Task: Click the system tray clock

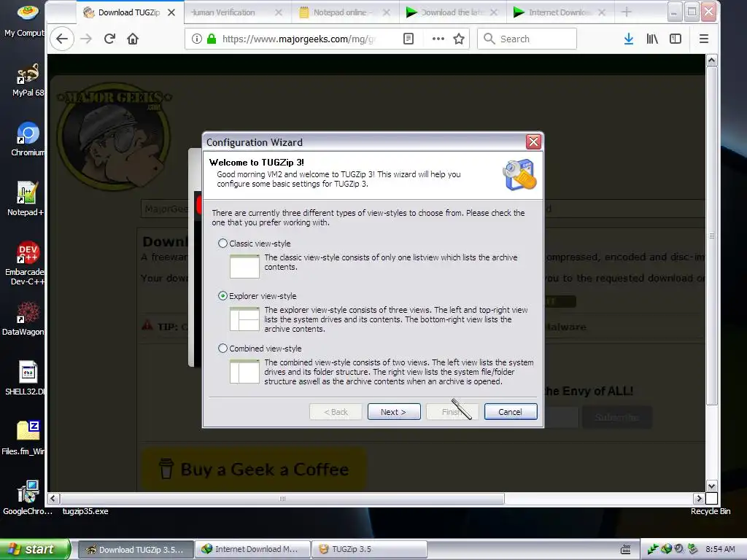Action: [x=720, y=549]
